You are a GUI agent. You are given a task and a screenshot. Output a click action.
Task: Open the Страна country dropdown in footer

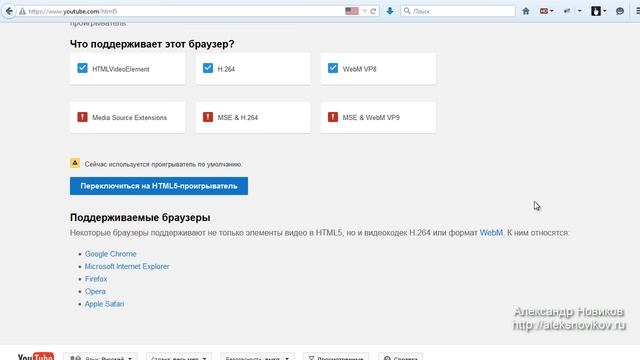point(179,357)
